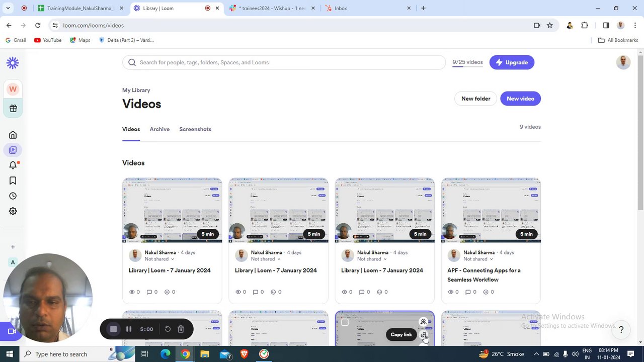Screen dimensions: 644x362
Task: Click the Upgrade button
Action: click(512, 62)
